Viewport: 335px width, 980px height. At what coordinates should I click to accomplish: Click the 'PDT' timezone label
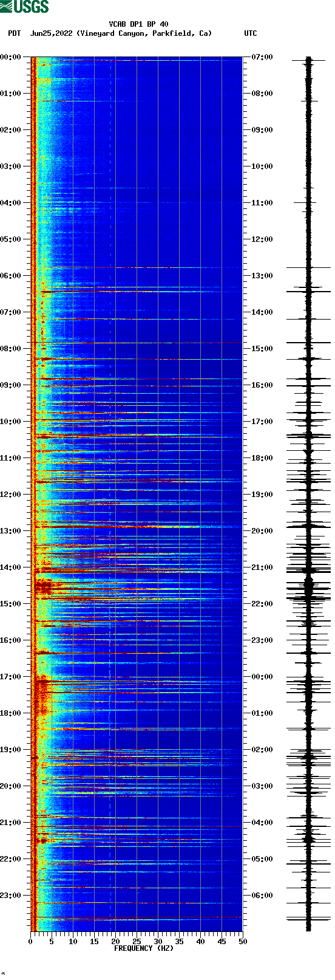(14, 33)
